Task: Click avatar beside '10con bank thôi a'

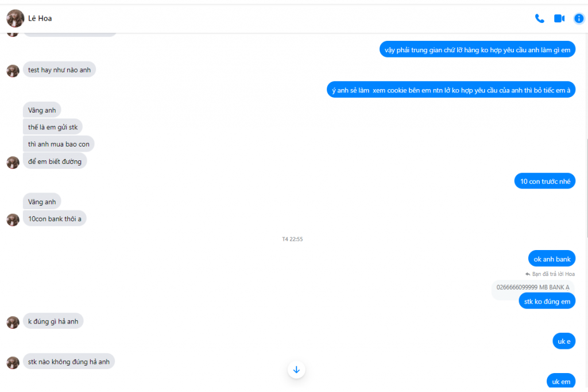Action: (13, 220)
